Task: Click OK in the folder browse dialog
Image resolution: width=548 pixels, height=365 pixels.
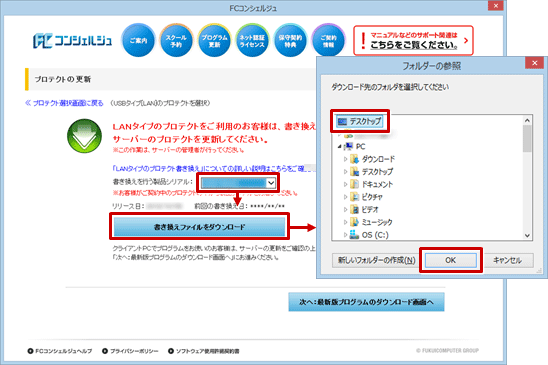Action: (450, 260)
